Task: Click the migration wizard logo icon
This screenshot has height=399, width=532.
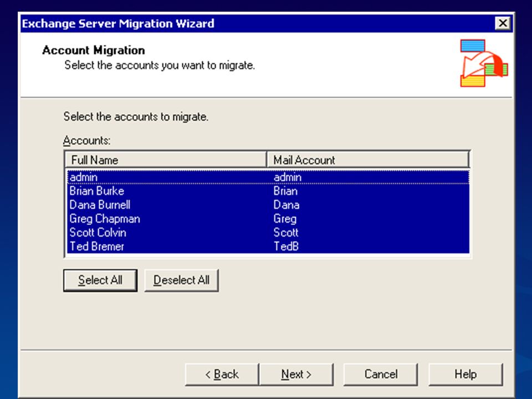Action: [484, 63]
